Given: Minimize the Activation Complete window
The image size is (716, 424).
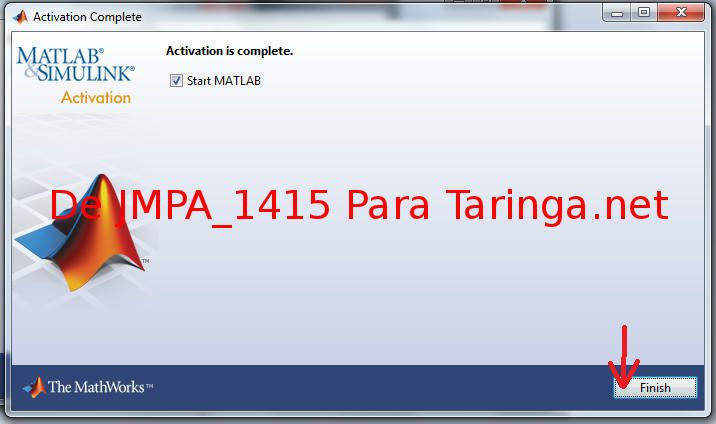Looking at the screenshot, I should 617,13.
